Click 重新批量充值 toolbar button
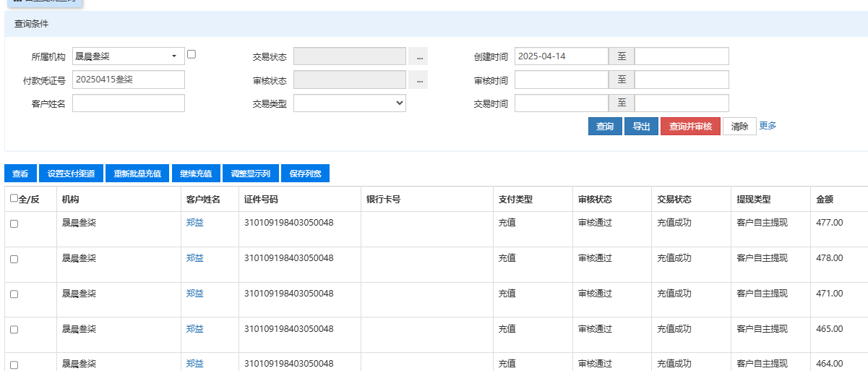Viewport: 868px width, 371px height. tap(137, 174)
